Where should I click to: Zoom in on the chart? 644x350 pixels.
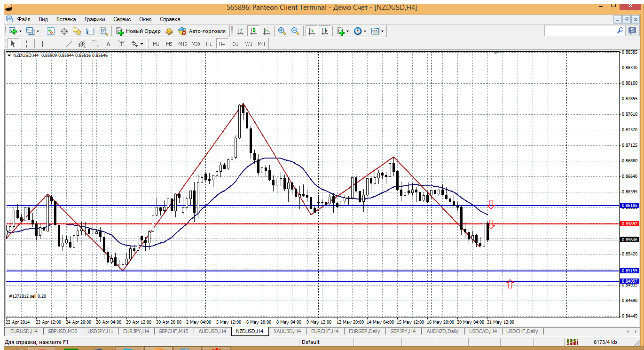(282, 31)
